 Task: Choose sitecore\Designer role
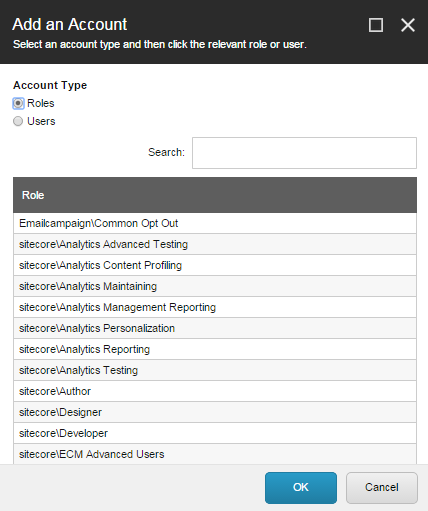point(215,412)
